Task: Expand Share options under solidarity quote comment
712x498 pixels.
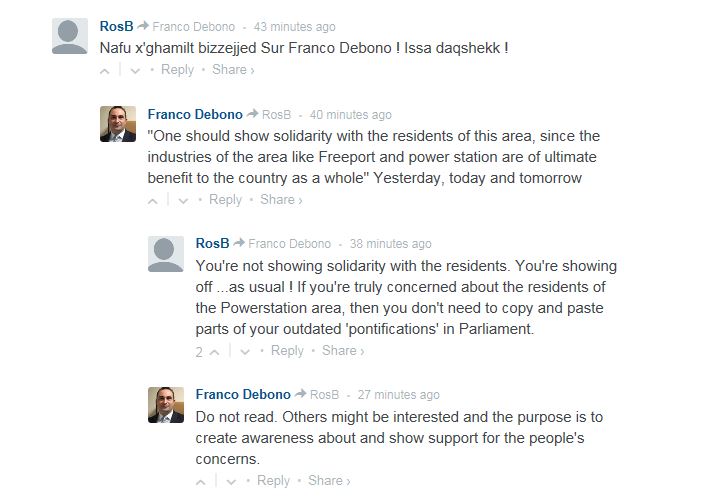Action: tap(281, 200)
